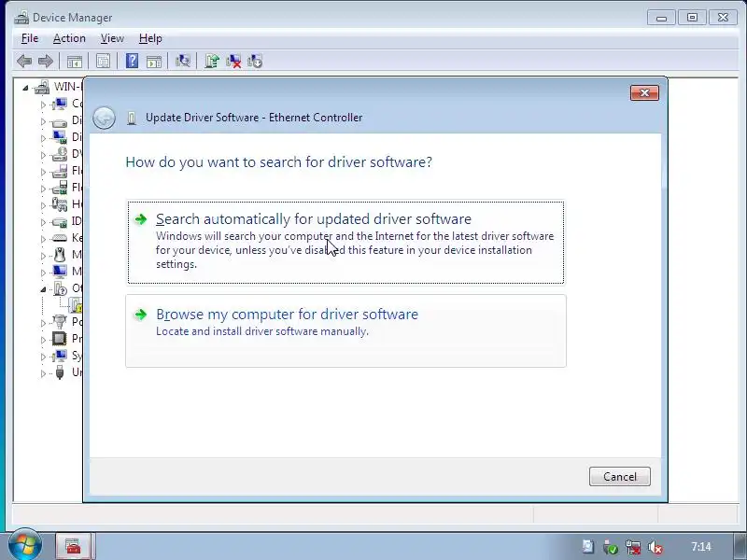Viewport: 747px width, 560px height.
Task: Maximize the Device Manager window
Action: [x=692, y=18]
